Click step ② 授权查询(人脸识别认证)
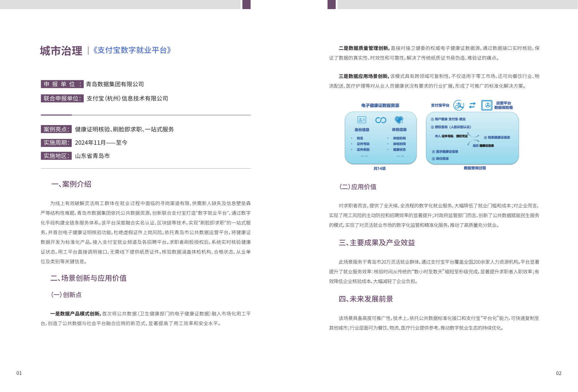The height and width of the screenshot is (392, 578). point(451,127)
